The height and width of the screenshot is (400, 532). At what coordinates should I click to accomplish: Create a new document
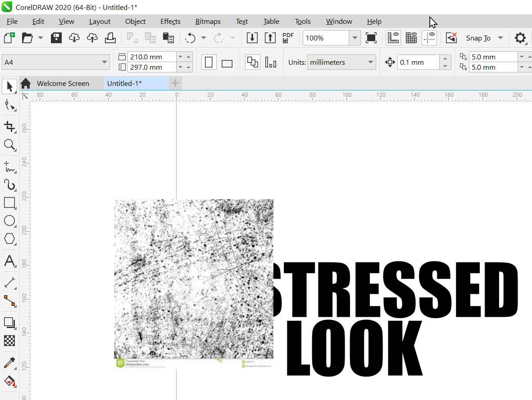click(x=9, y=38)
